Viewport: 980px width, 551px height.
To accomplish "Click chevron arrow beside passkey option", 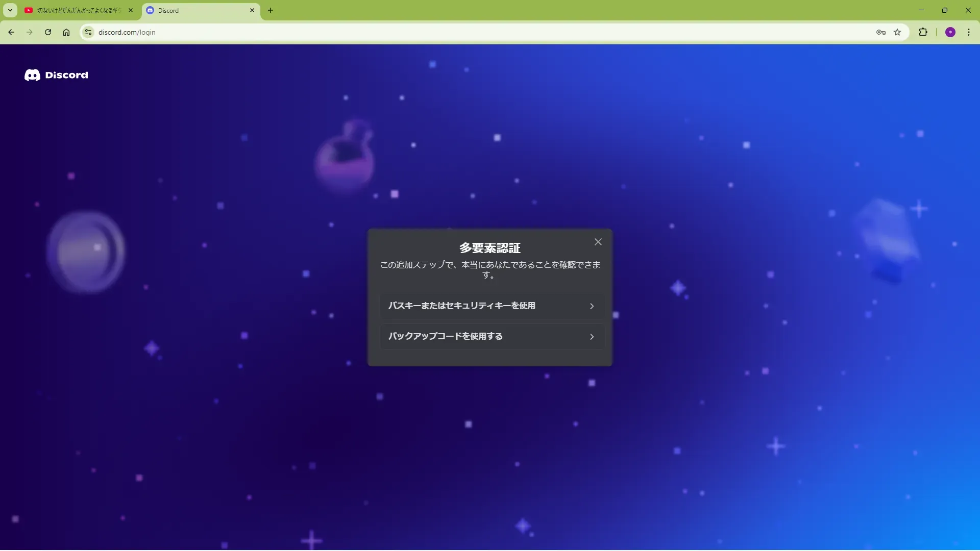I will pyautogui.click(x=592, y=306).
